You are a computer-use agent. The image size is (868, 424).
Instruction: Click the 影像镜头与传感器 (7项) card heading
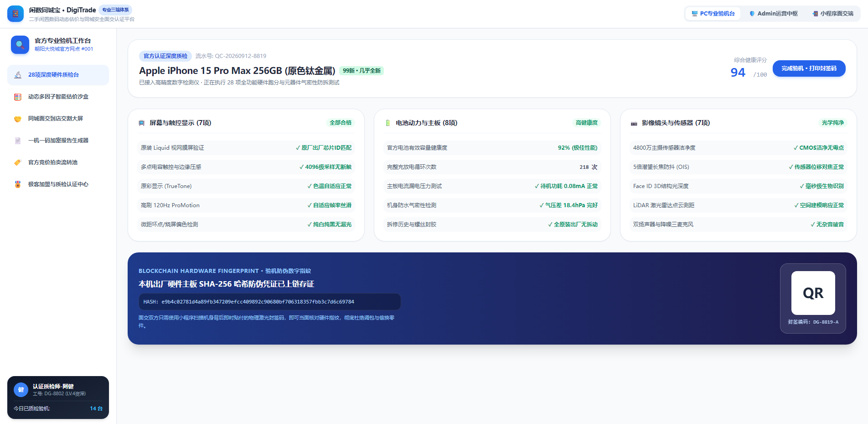click(676, 123)
